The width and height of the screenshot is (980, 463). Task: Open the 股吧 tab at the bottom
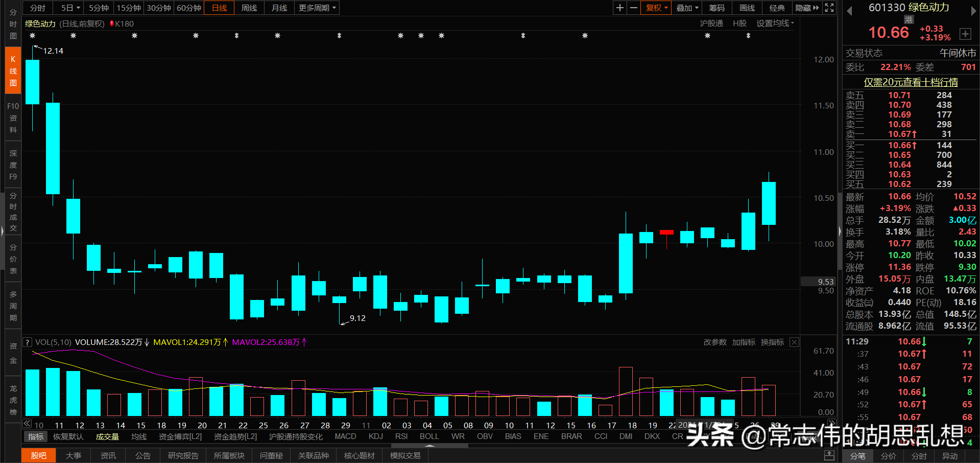[38, 455]
